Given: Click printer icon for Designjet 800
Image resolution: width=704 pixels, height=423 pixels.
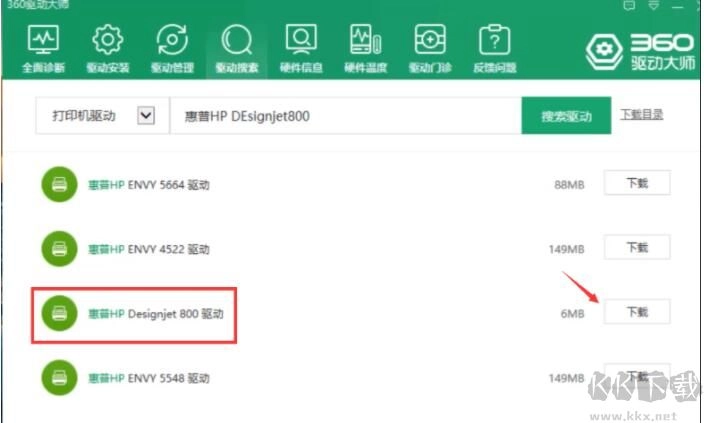Looking at the screenshot, I should click(59, 313).
